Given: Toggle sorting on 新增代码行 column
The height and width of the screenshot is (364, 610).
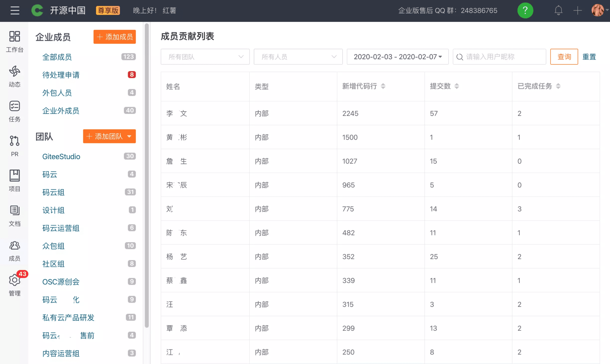Looking at the screenshot, I should [383, 86].
